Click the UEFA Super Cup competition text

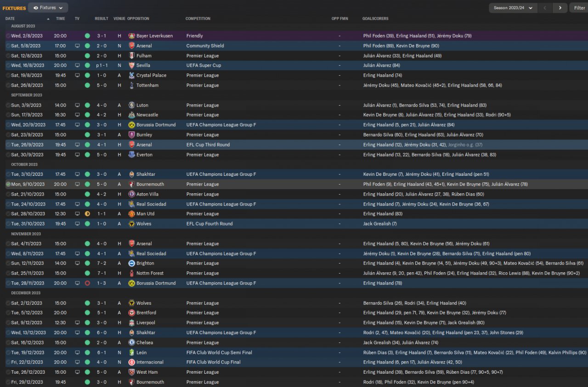(204, 66)
